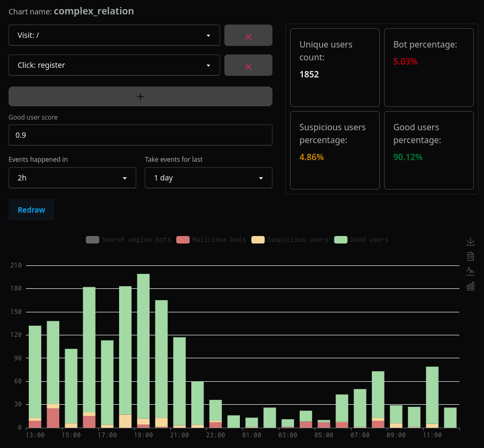Viewport: 484px width, 448px height.
Task: Open the "Events happened in" 2h dropdown
Action: pos(72,178)
